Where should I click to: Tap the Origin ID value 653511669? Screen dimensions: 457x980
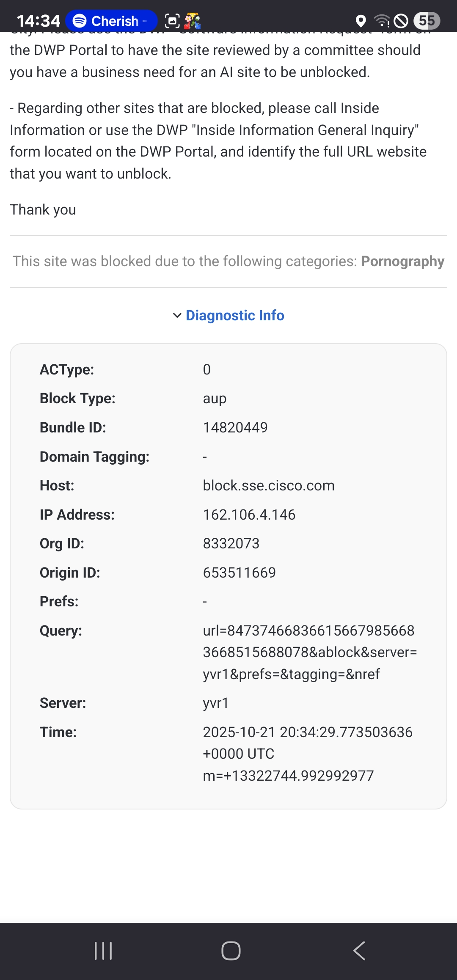click(x=239, y=573)
